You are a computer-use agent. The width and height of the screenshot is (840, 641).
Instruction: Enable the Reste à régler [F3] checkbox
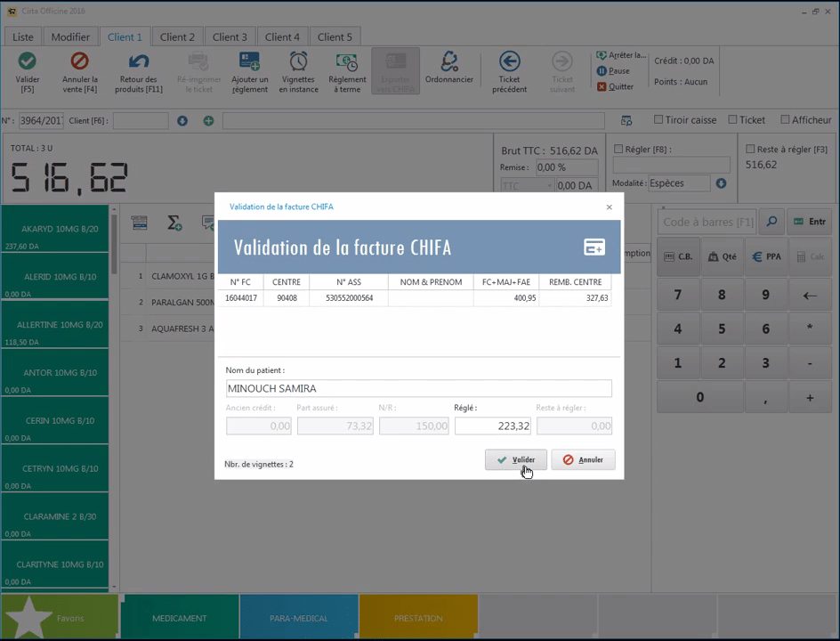coord(750,149)
